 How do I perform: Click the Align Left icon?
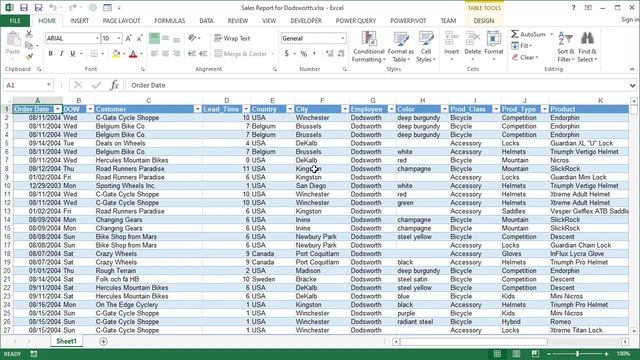point(154,53)
